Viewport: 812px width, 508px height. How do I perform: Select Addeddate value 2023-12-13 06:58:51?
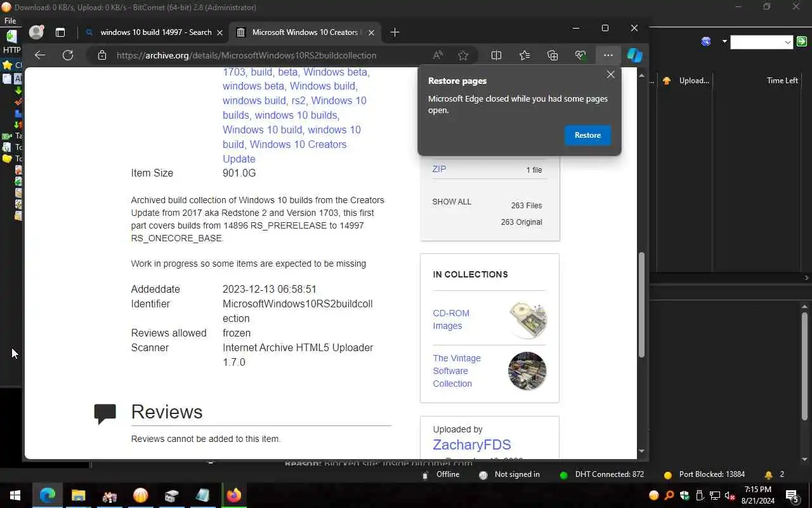click(x=270, y=289)
